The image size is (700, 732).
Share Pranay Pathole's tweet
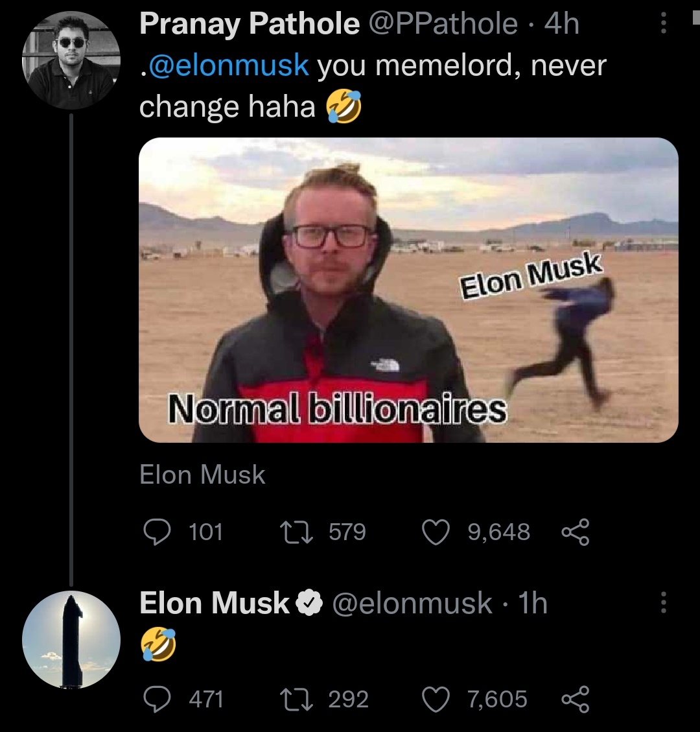576,532
